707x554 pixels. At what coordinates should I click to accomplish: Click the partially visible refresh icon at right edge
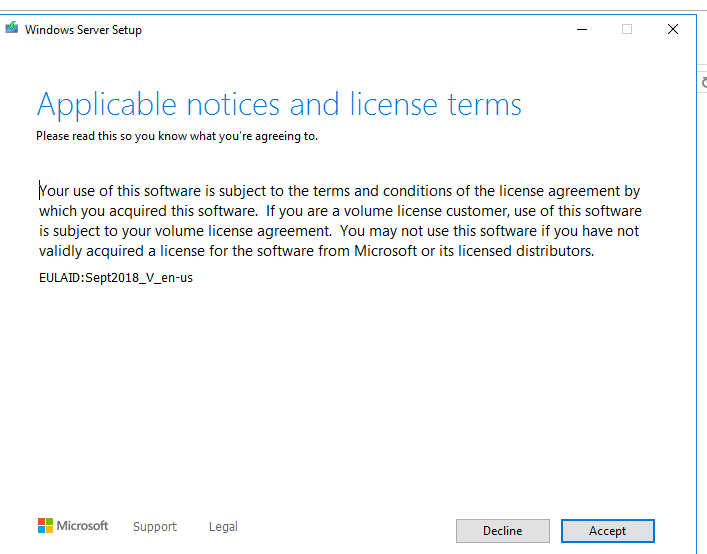coord(702,82)
